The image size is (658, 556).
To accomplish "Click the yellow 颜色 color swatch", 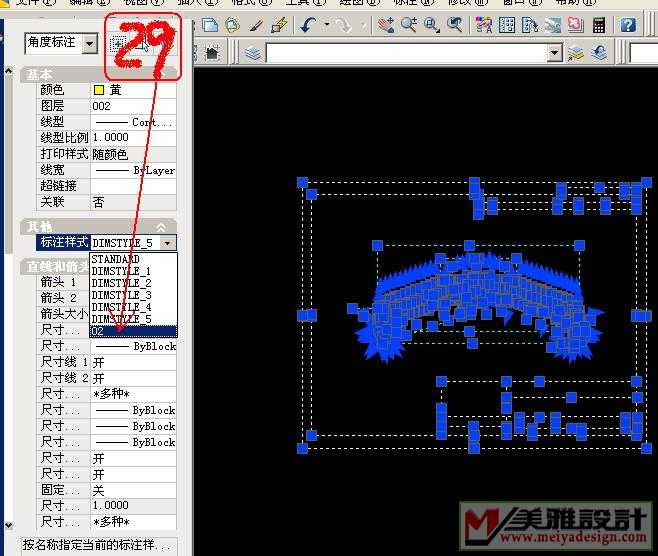I will click(99, 90).
